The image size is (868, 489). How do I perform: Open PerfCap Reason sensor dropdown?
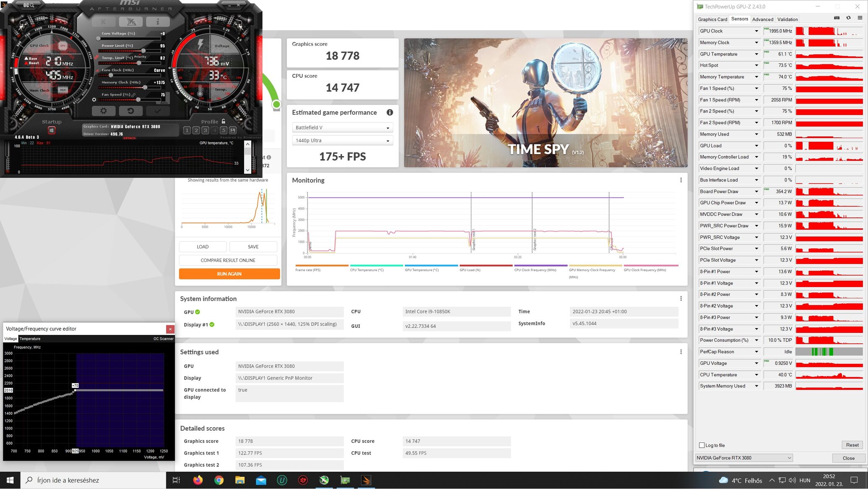[756, 352]
